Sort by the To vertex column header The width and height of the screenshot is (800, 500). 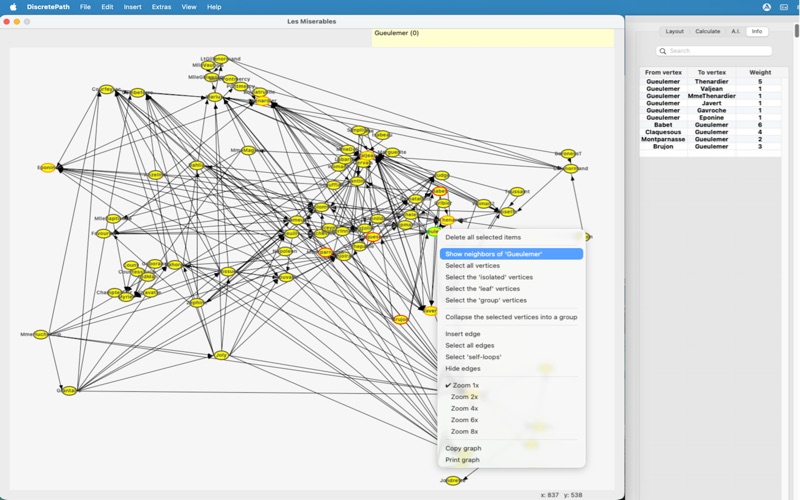(x=711, y=72)
